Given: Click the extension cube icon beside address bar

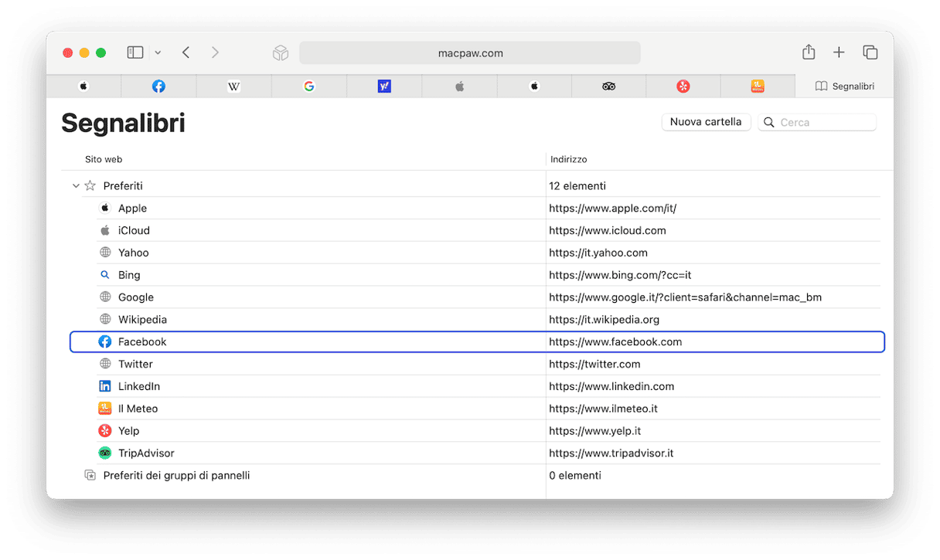Looking at the screenshot, I should point(281,53).
